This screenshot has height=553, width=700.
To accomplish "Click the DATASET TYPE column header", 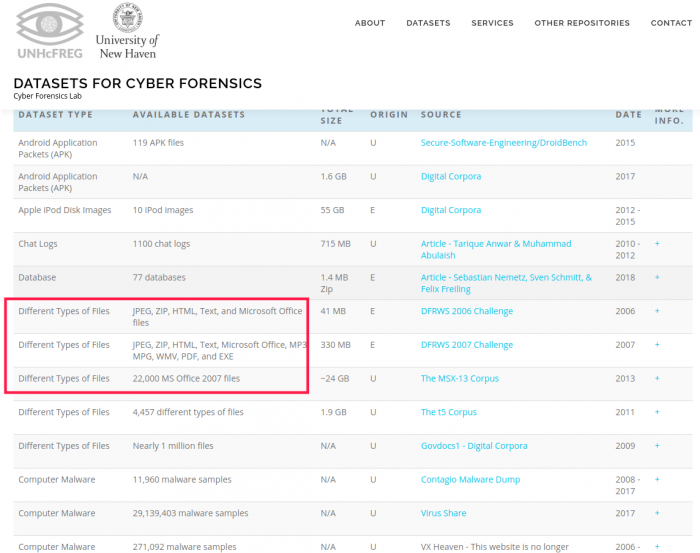I will [x=55, y=115].
